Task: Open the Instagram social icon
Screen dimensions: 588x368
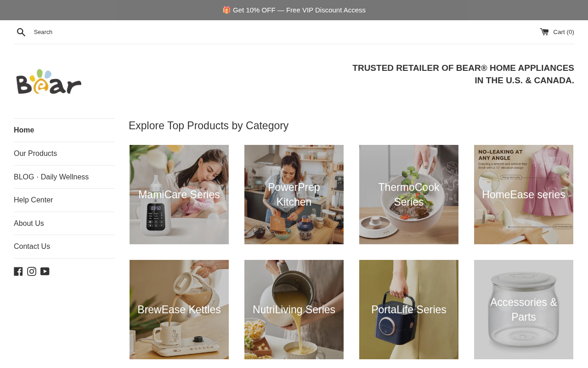Action: (x=32, y=271)
